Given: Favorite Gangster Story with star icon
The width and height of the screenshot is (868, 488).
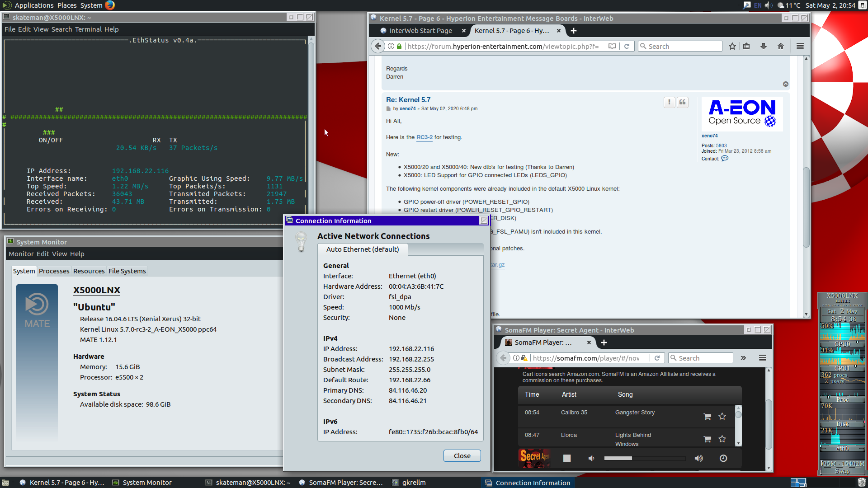Looking at the screenshot, I should coord(722,417).
